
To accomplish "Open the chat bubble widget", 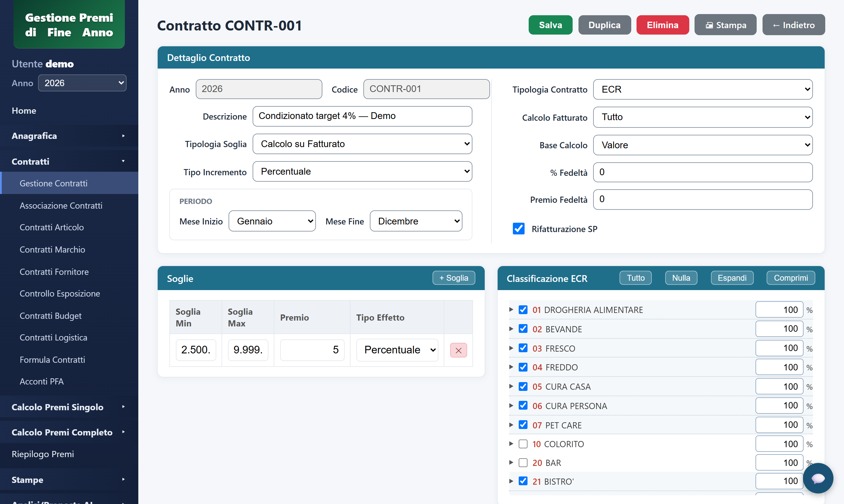I will click(x=818, y=478).
